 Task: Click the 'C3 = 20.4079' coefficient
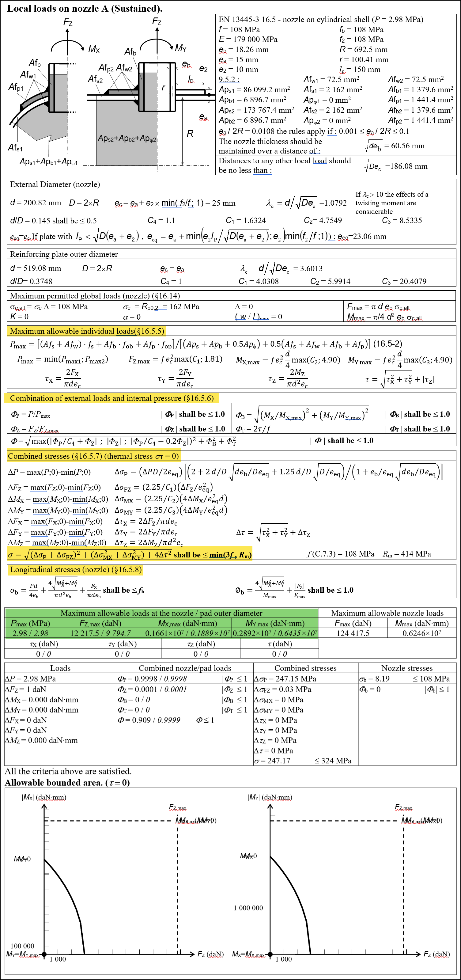pos(404,282)
